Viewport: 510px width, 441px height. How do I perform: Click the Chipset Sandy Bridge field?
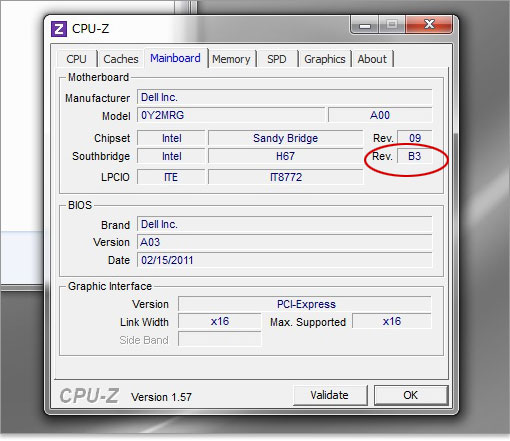coord(286,138)
